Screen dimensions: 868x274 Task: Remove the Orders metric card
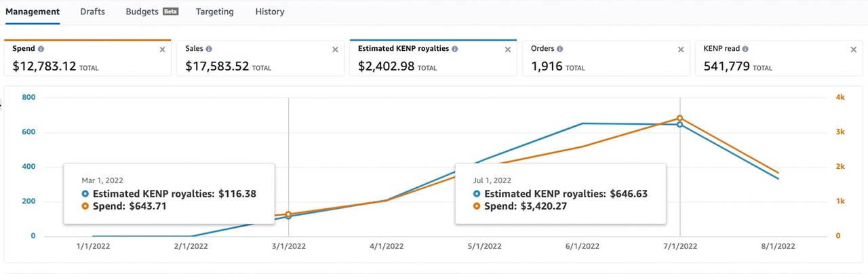point(681,50)
